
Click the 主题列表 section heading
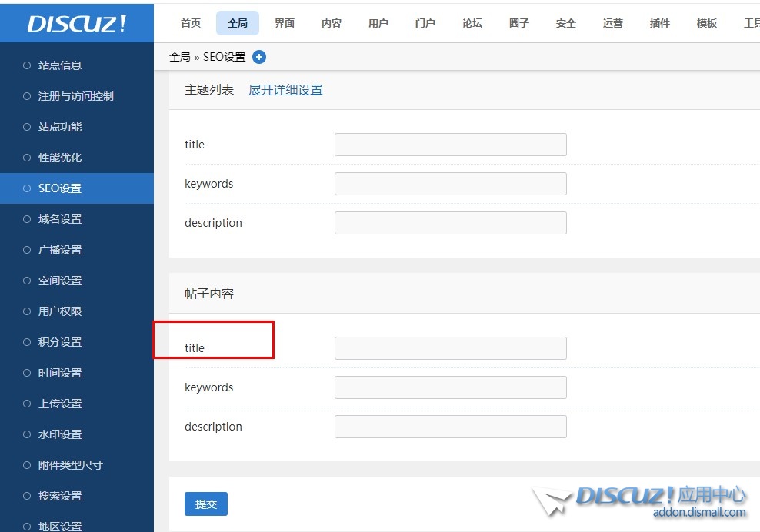tap(209, 90)
